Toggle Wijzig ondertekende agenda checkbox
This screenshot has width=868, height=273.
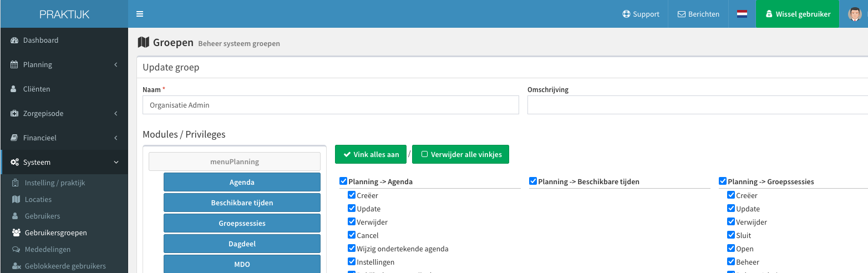[352, 249]
